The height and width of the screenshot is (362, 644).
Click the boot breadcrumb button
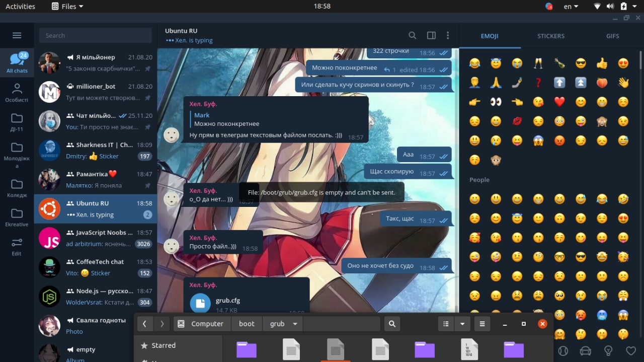247,324
